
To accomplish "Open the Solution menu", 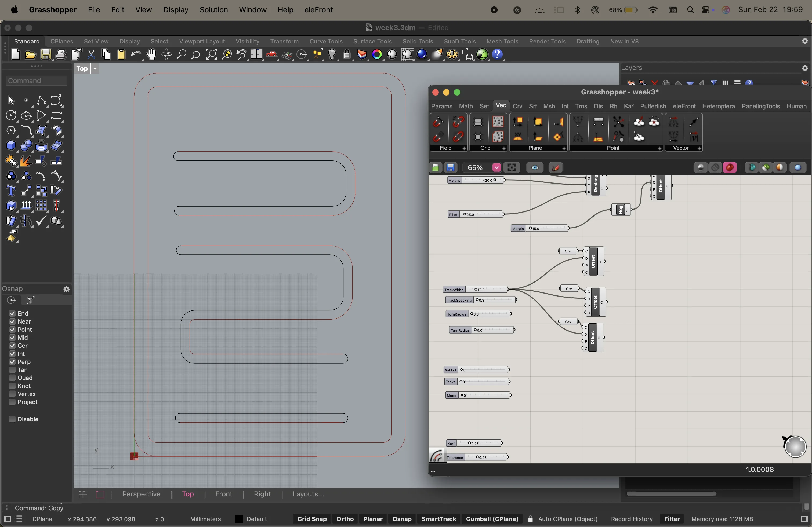I will [x=213, y=10].
